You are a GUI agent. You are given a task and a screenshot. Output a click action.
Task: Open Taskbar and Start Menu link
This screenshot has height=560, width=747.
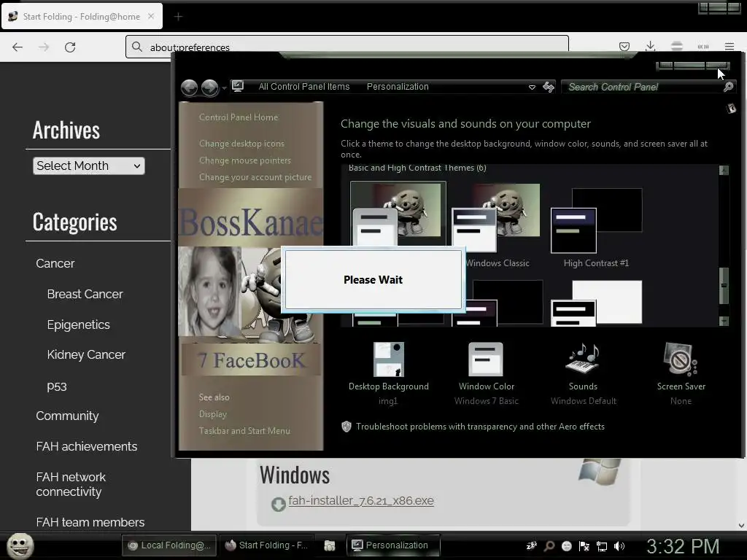(x=244, y=430)
